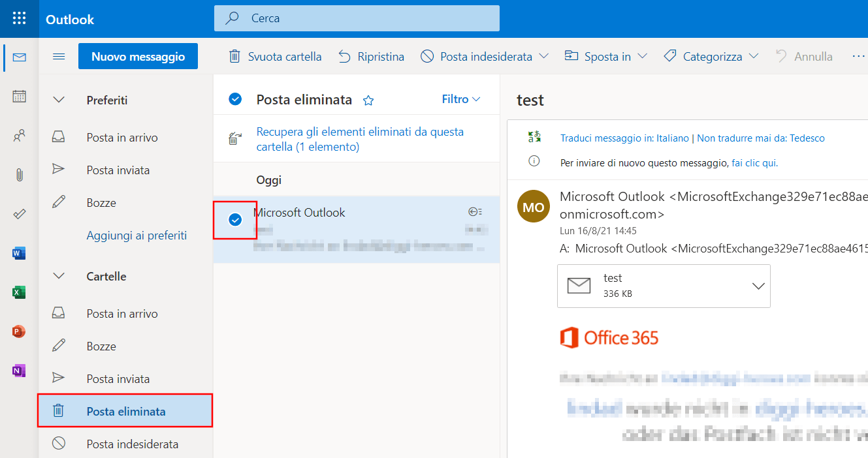Image resolution: width=868 pixels, height=458 pixels.
Task: Click the translate icon in the message header
Action: (535, 138)
